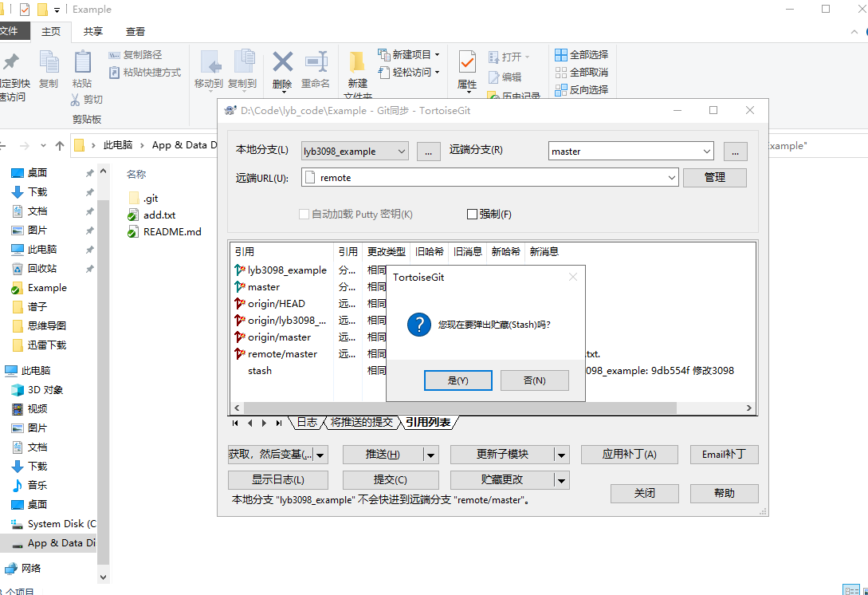This screenshot has height=595, width=868.
Task: Open the 共享 ribbon tab in Explorer
Action: point(93,32)
